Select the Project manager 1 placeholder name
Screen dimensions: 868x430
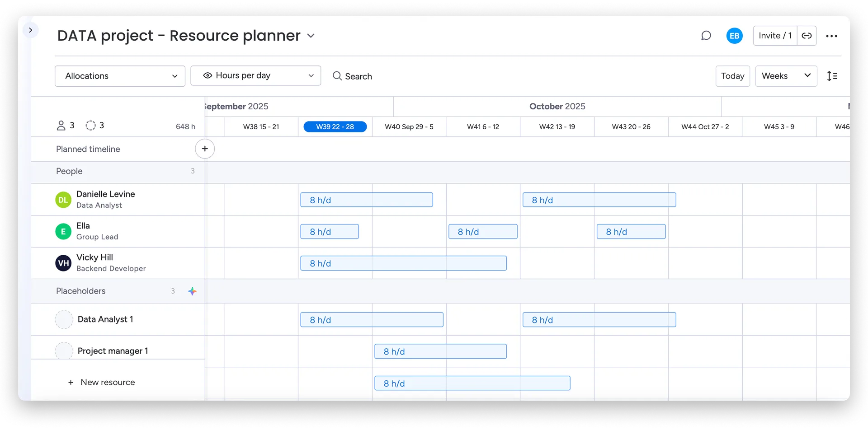[113, 351]
